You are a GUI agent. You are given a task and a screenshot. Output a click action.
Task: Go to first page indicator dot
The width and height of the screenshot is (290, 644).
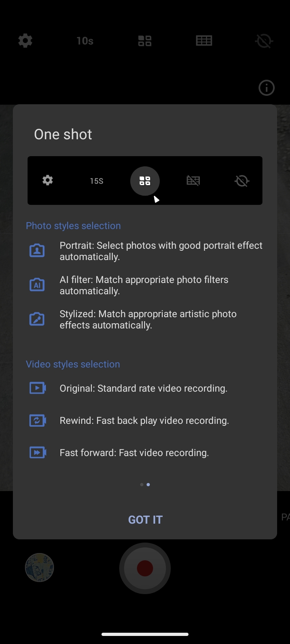tap(142, 485)
